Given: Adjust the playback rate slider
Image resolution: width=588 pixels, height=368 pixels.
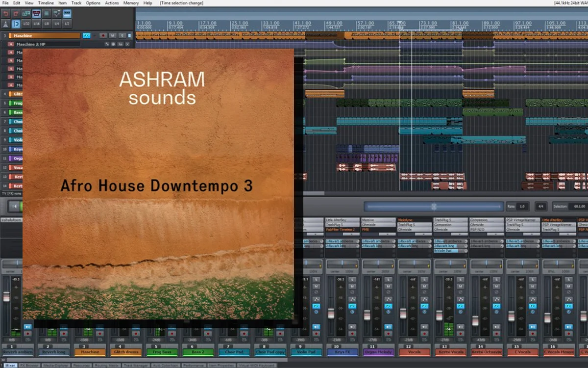Looking at the screenshot, I should click(434, 207).
